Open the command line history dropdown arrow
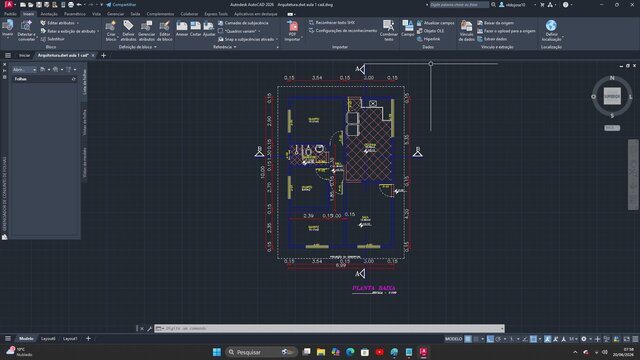Screen dimensions: 640x360 (x=502, y=329)
